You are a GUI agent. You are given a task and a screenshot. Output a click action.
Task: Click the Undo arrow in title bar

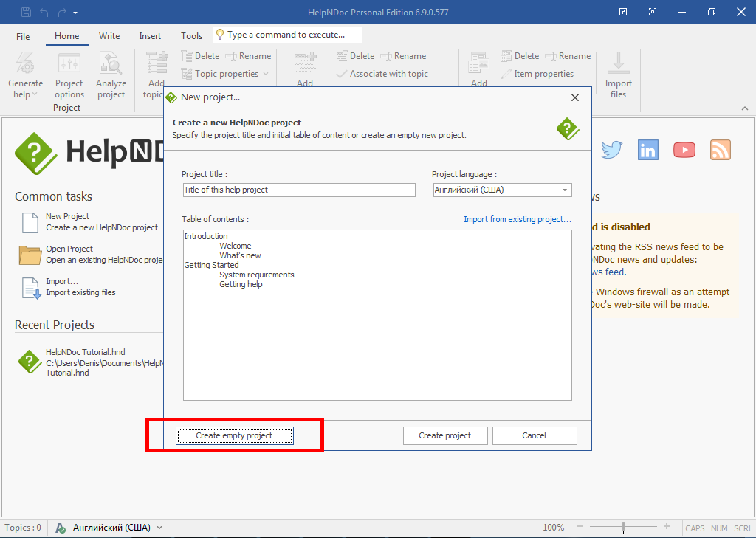[44, 13]
